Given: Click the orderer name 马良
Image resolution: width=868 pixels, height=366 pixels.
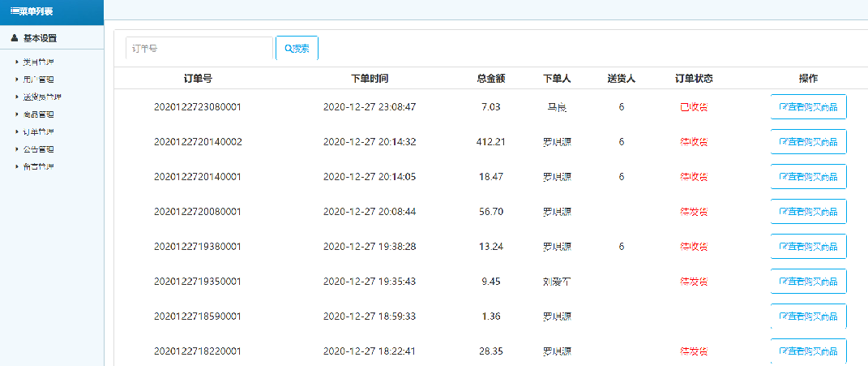Looking at the screenshot, I should pos(557,107).
